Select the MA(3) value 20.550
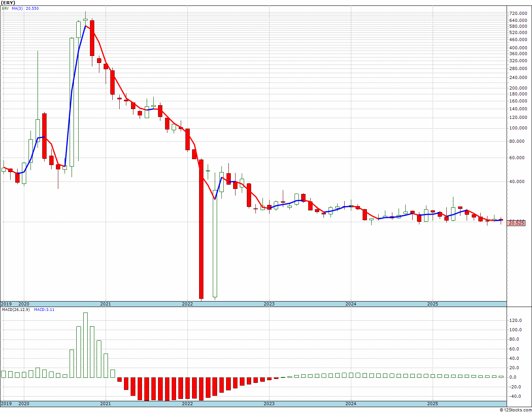Image resolution: width=532 pixels, height=413 pixels. 32,8
